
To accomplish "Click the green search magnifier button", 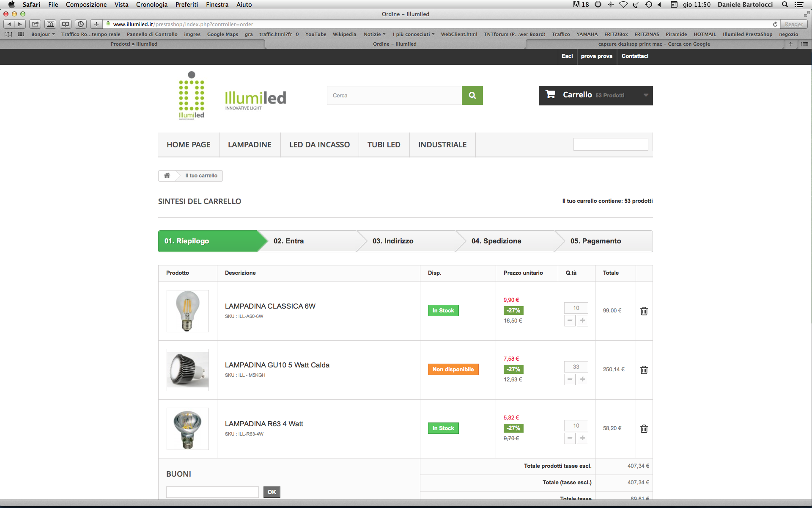I will pos(472,96).
